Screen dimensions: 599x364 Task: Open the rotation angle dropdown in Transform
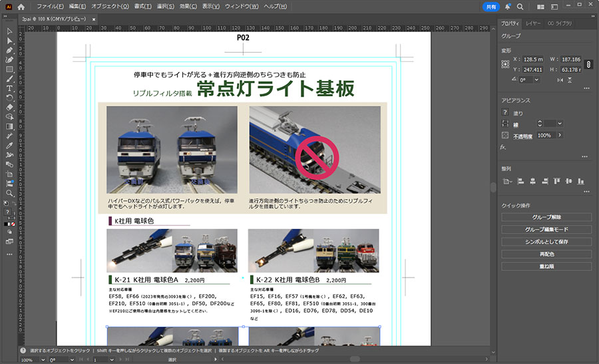point(536,80)
